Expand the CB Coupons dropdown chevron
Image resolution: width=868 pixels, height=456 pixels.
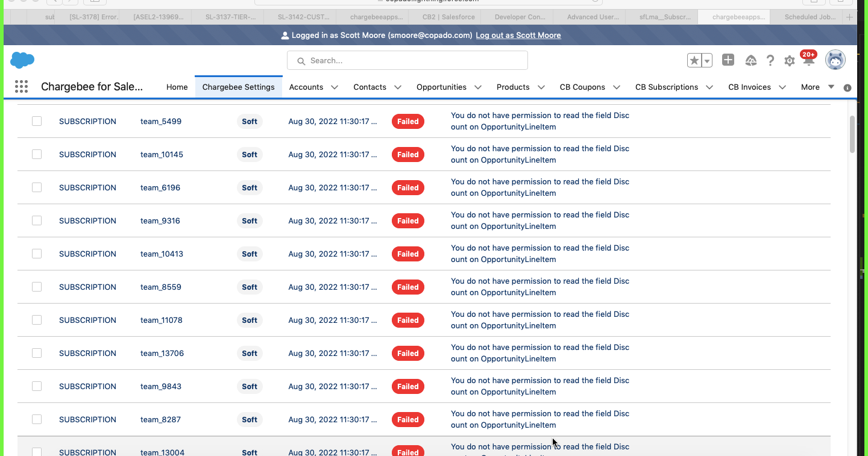point(617,87)
